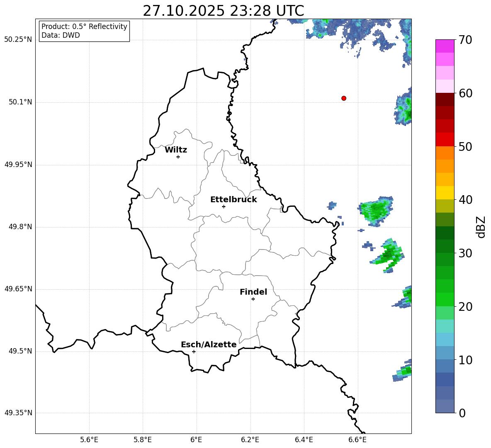Pick the orange colorbar segment below 50
The height and width of the screenshot is (448, 491).
(x=445, y=153)
